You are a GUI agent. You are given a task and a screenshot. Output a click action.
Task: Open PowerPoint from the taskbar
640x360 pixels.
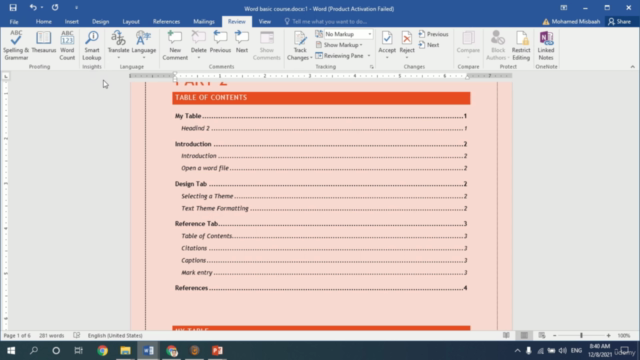click(x=217, y=351)
